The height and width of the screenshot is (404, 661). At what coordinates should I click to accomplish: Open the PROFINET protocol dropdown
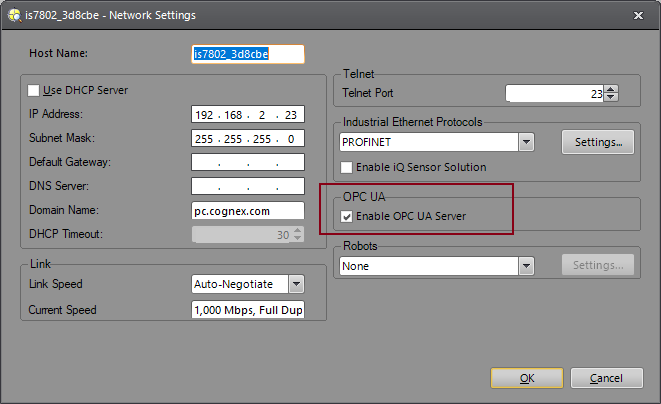coord(526,143)
